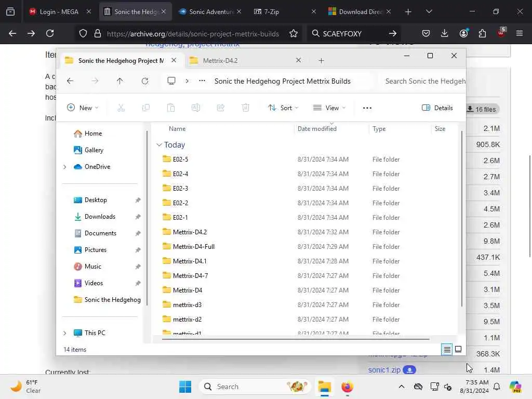Viewport: 532px width, 399px height.
Task: Open Firefox View icon in tab bar
Action: [x=10, y=11]
